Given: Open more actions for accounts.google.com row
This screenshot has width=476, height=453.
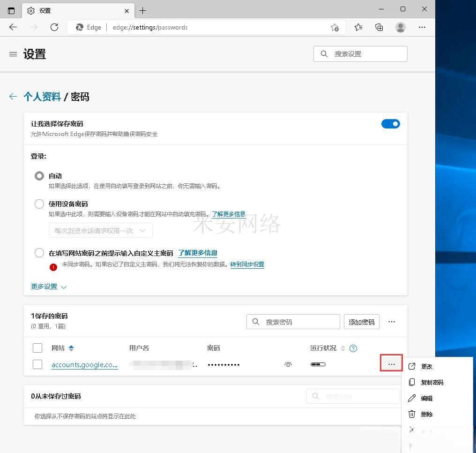Looking at the screenshot, I should tap(391, 363).
